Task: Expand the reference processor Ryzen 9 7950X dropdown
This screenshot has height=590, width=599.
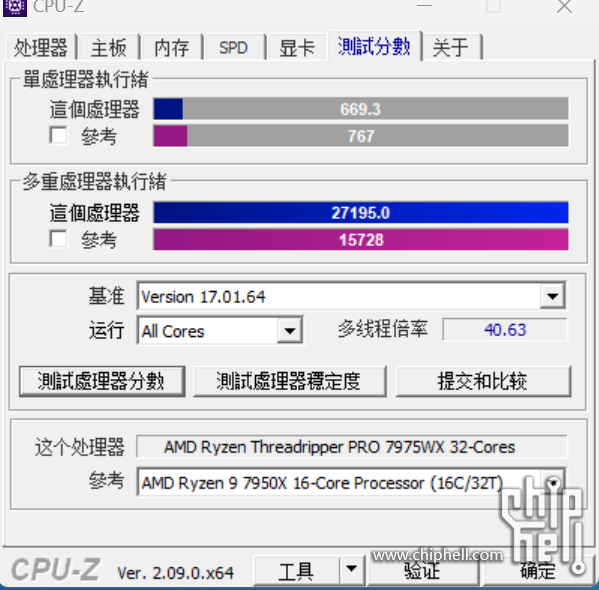Action: pos(552,483)
